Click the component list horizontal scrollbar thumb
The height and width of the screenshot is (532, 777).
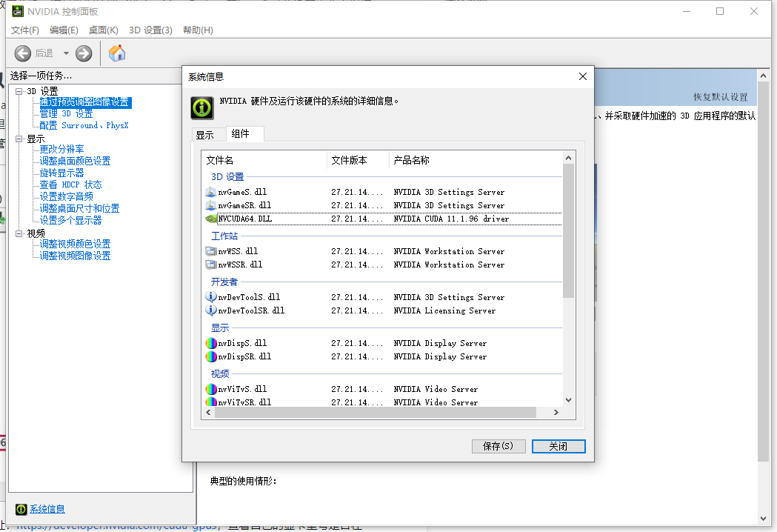pyautogui.click(x=375, y=413)
